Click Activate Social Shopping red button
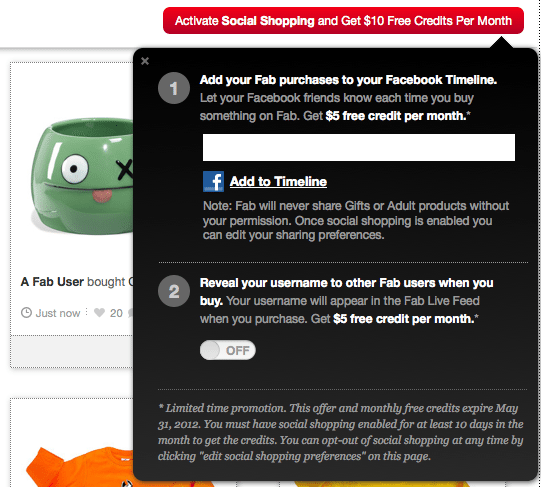Image resolution: width=541 pixels, height=487 pixels. click(x=343, y=21)
